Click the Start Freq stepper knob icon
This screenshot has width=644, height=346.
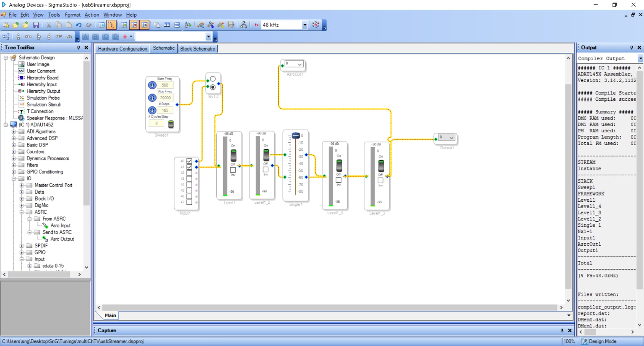[x=152, y=85]
